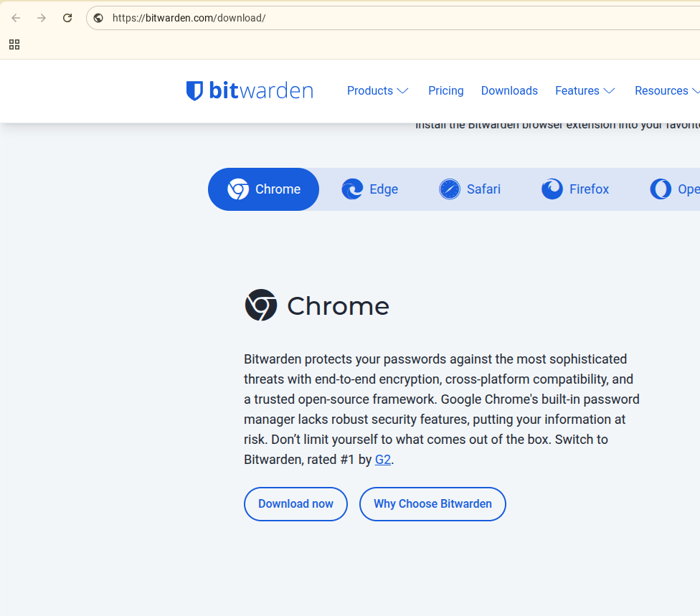Click the browser back arrow
Image resolution: width=700 pixels, height=616 pixels.
click(x=16, y=18)
